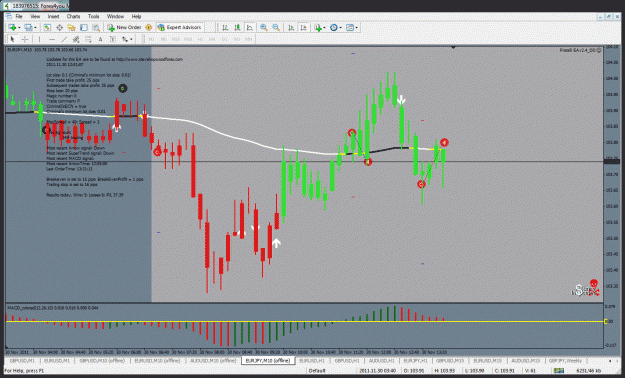Open the New Chart toolbar icon
Viewport: 625px width, 378px height.
pyautogui.click(x=12, y=28)
